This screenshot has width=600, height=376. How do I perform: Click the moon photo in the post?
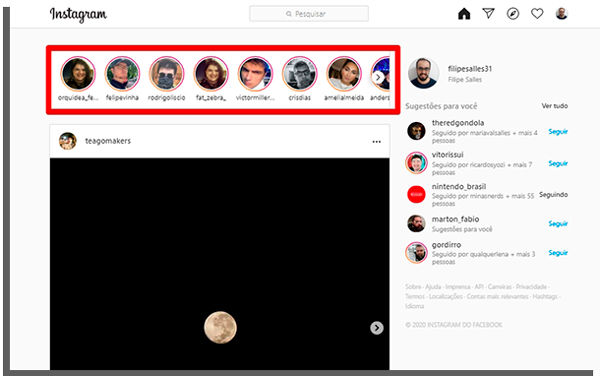[x=220, y=327]
